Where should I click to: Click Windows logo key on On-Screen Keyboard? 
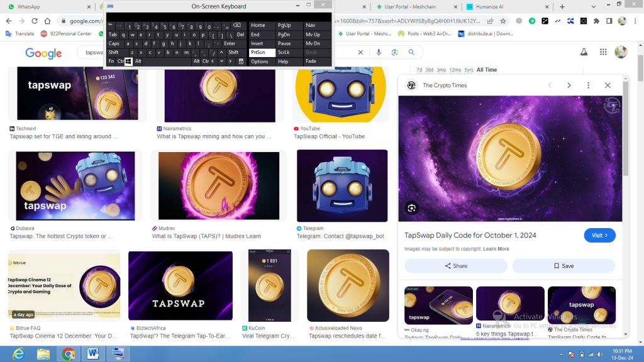(128, 61)
